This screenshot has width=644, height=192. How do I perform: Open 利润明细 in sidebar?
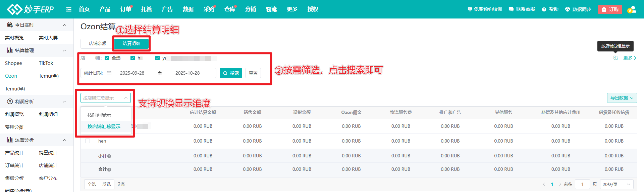[x=48, y=114]
